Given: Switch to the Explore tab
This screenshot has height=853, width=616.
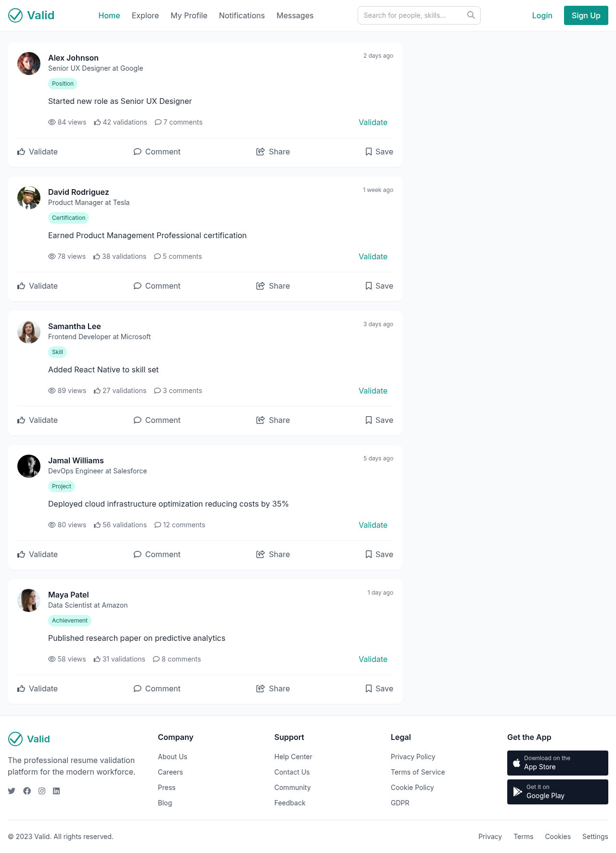Looking at the screenshot, I should (x=145, y=15).
